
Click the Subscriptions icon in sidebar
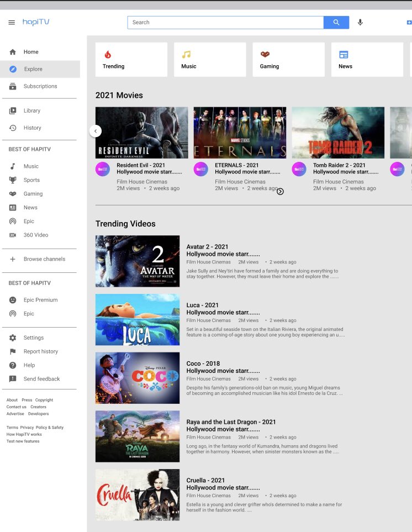(13, 86)
